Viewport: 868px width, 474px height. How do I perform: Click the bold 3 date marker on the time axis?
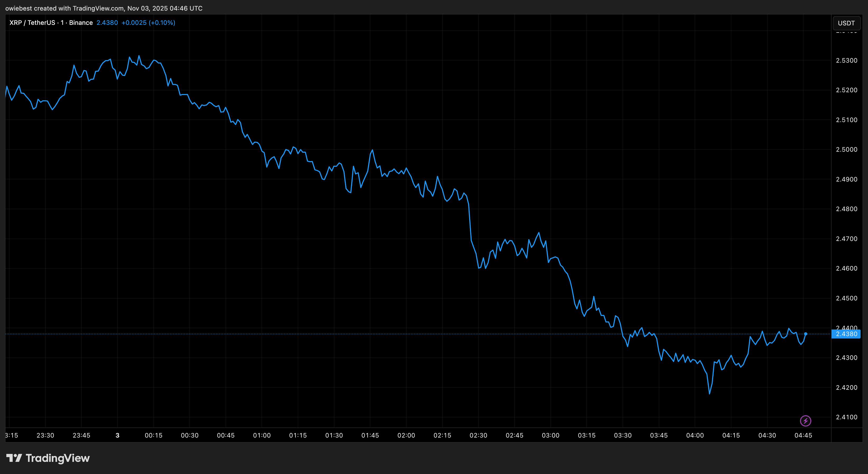point(117,435)
